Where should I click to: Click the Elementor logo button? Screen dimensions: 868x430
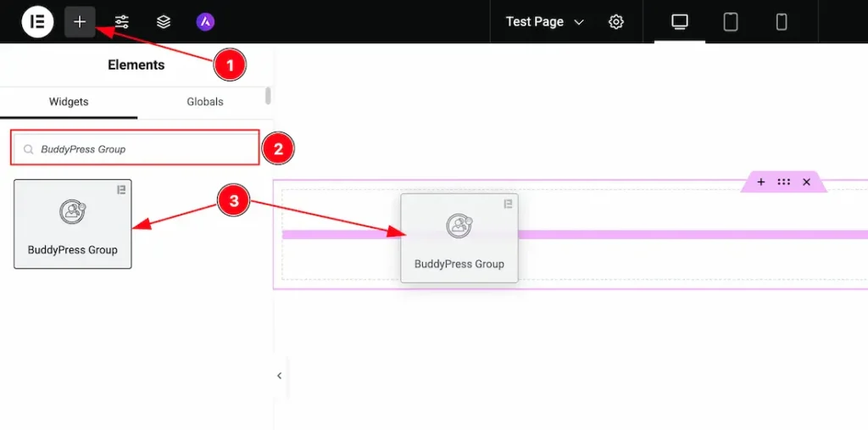(37, 21)
